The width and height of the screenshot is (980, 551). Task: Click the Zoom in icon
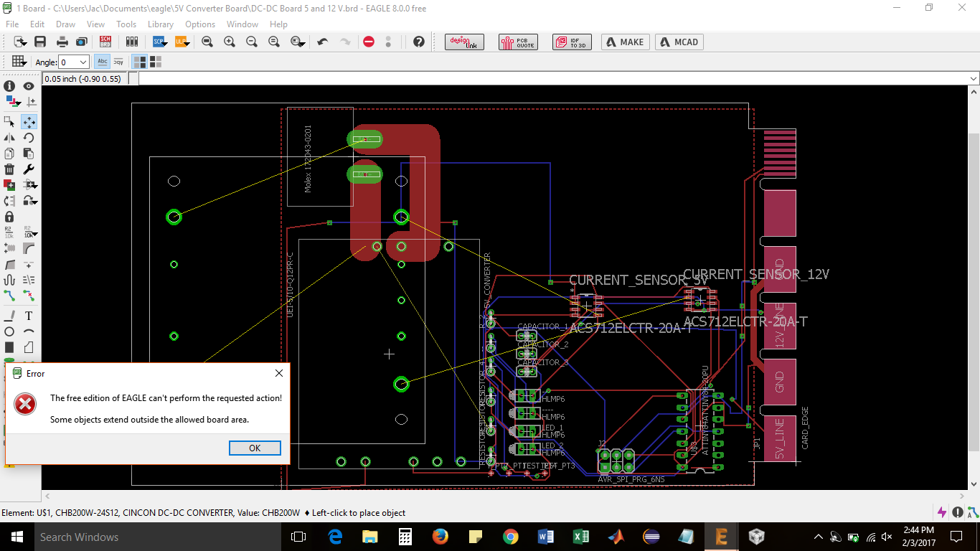pyautogui.click(x=230, y=42)
